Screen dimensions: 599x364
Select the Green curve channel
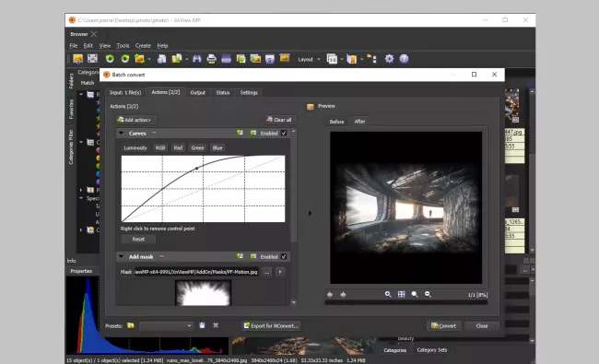197,147
